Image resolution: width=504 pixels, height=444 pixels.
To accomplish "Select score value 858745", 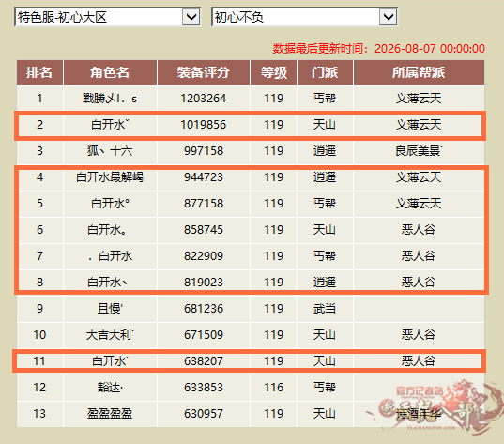I will coord(204,230).
